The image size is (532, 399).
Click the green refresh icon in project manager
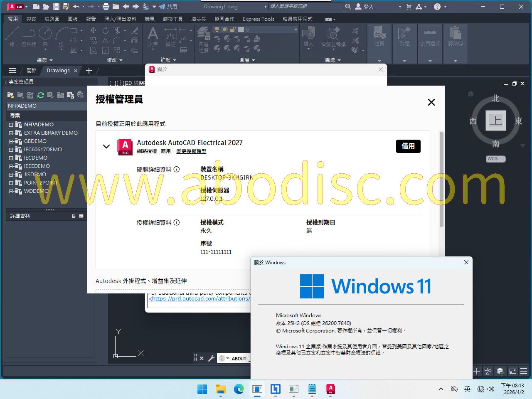40,95
